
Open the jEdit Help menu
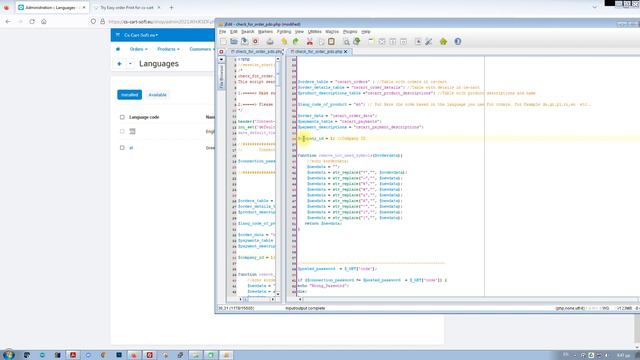[366, 31]
